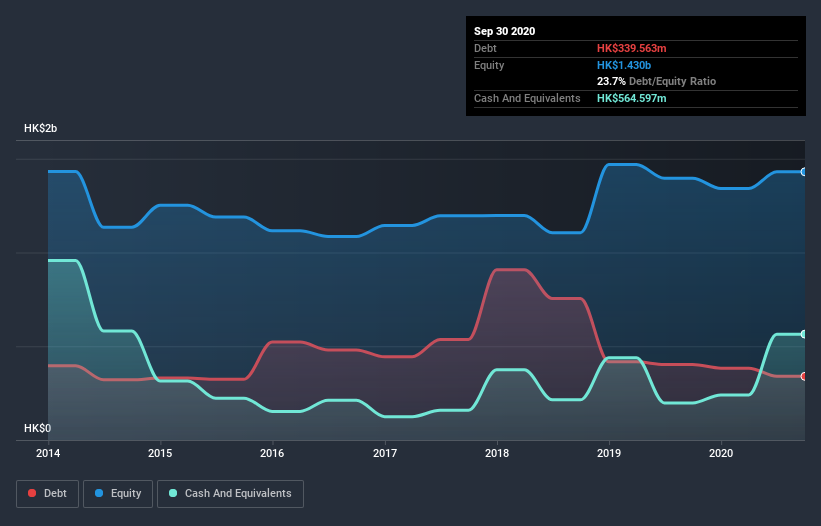The height and width of the screenshot is (526, 821).
Task: Click Cash And Equivalents label in tooltip
Action: 527,98
